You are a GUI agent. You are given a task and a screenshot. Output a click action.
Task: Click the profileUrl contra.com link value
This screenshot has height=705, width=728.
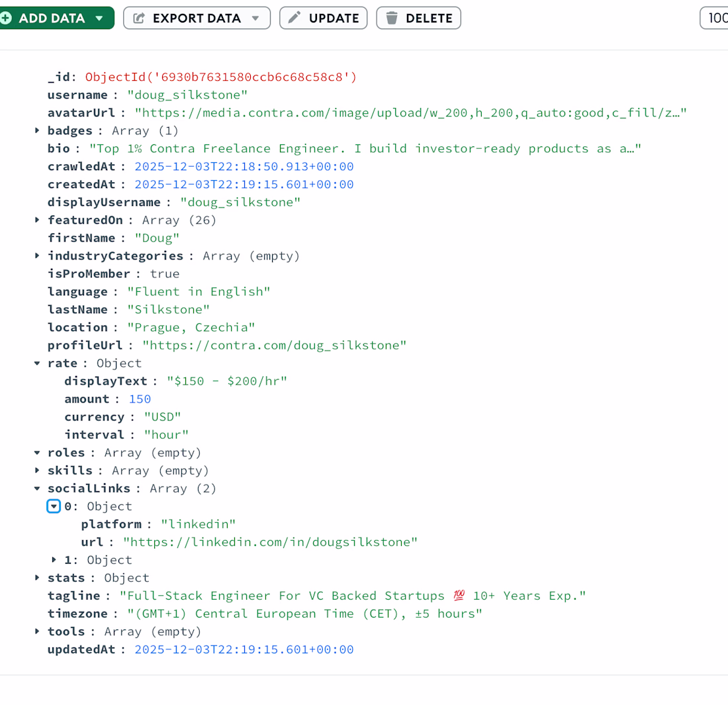click(x=275, y=345)
